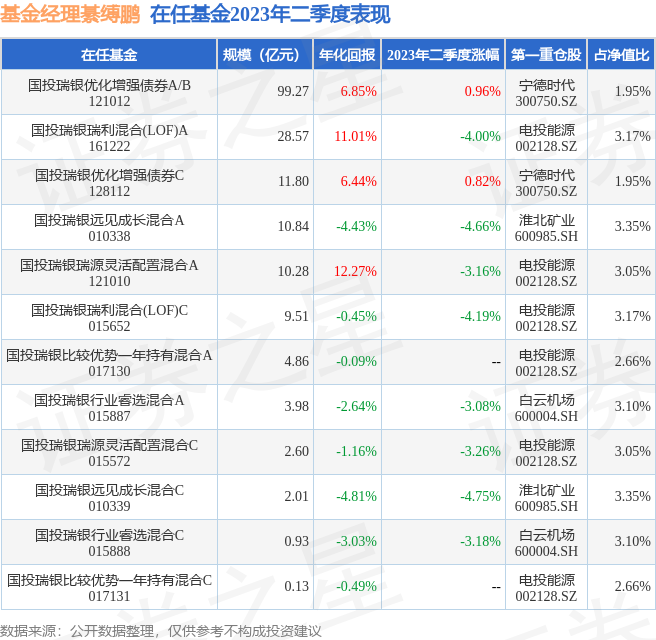Click annualized return -0.45%
Viewport: 656px width, 640px height.
(x=356, y=316)
